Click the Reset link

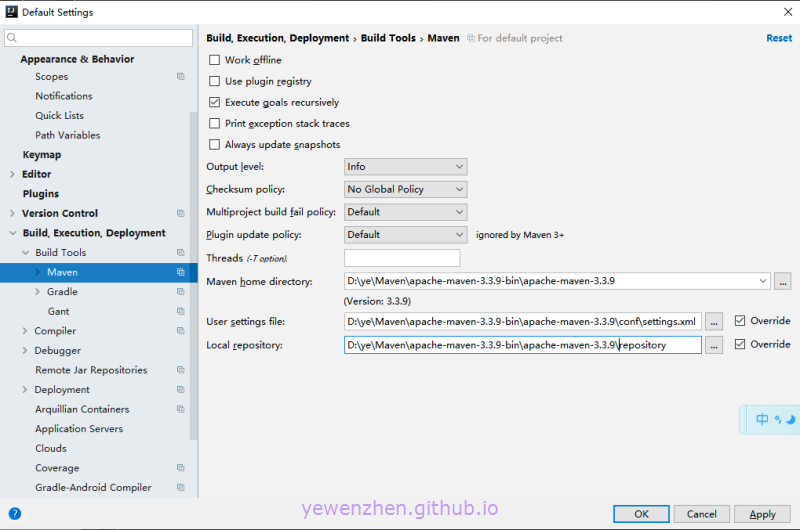[x=778, y=38]
